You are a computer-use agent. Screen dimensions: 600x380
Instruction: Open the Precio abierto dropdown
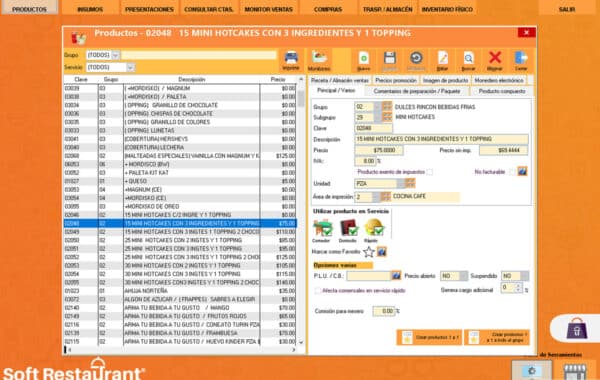[x=463, y=276]
